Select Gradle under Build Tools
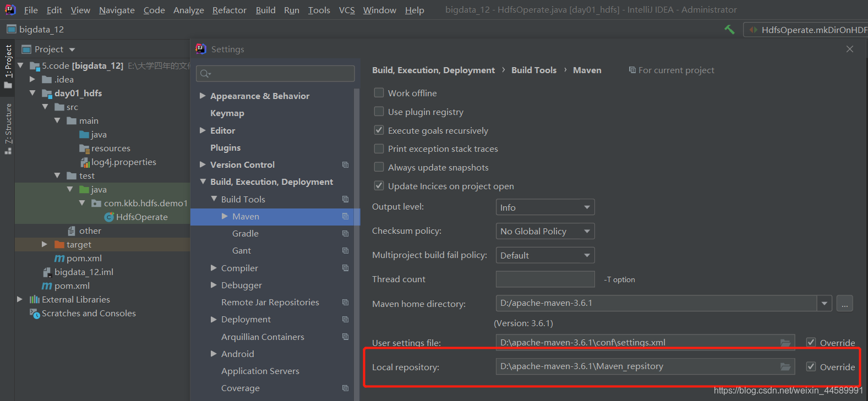Image resolution: width=868 pixels, height=401 pixels. 245,233
